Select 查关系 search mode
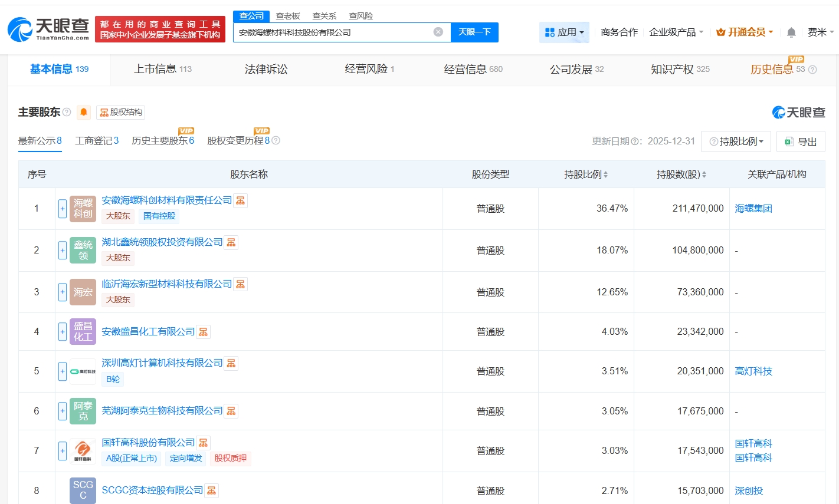839x504 pixels. tap(325, 16)
